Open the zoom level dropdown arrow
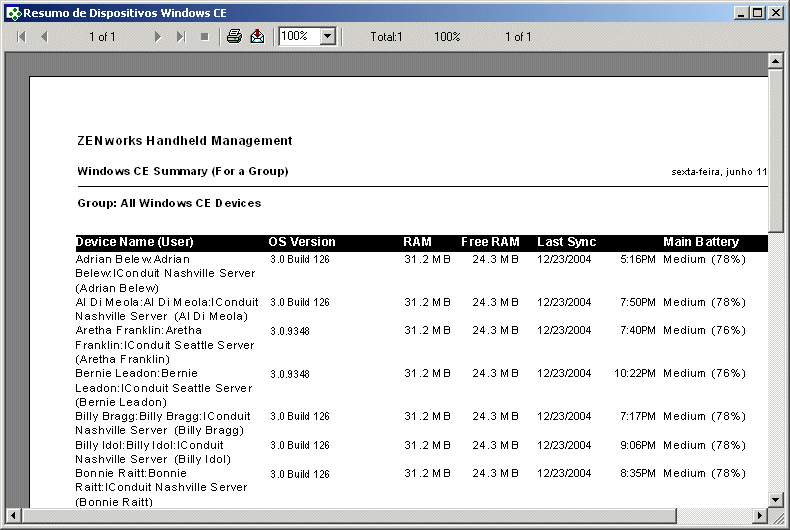790x530 pixels. [x=327, y=36]
